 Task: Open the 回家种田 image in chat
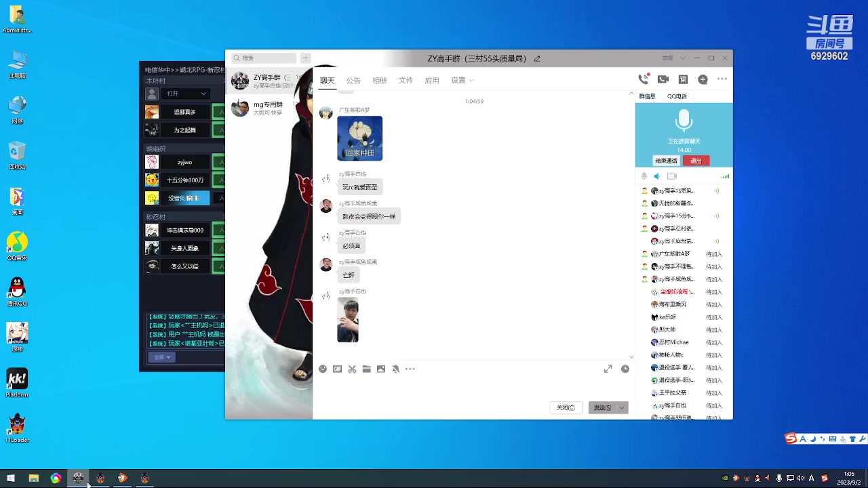click(x=359, y=138)
